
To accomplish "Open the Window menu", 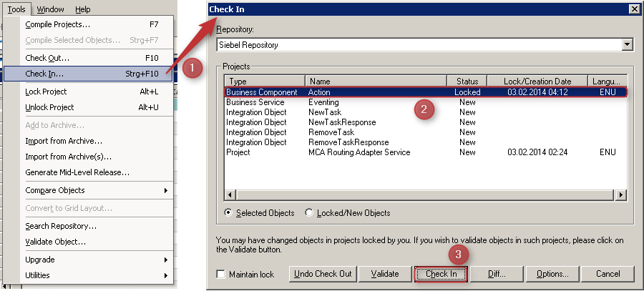I will (x=50, y=9).
